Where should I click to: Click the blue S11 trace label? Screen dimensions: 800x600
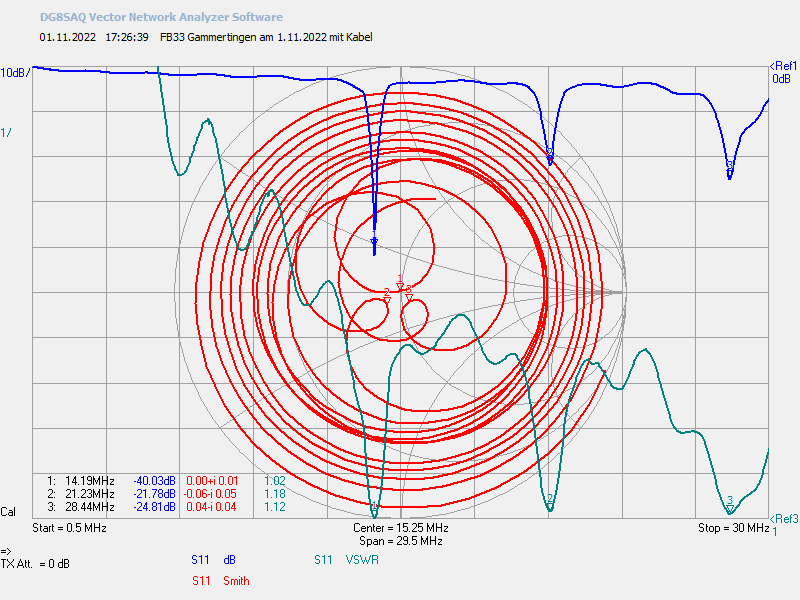tap(200, 560)
